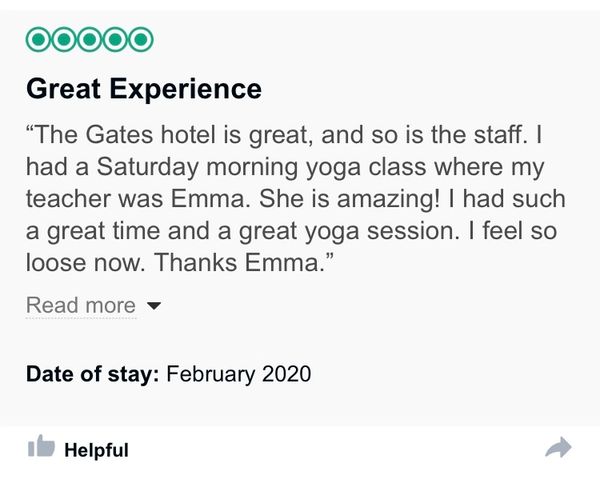The width and height of the screenshot is (600, 483).
Task: Click the fourth green rating bubble
Action: tap(116, 39)
